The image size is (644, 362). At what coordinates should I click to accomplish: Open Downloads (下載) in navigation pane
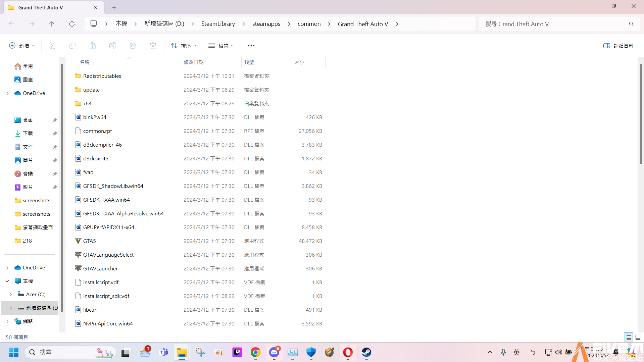[x=28, y=134]
